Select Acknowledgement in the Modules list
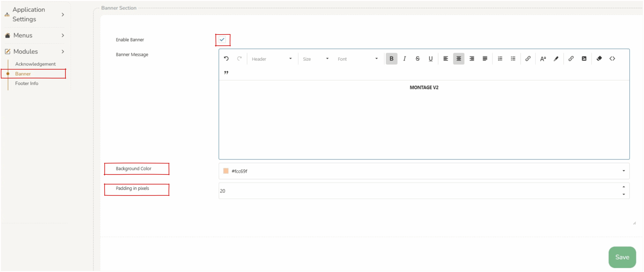Image resolution: width=644 pixels, height=272 pixels. coord(35,64)
